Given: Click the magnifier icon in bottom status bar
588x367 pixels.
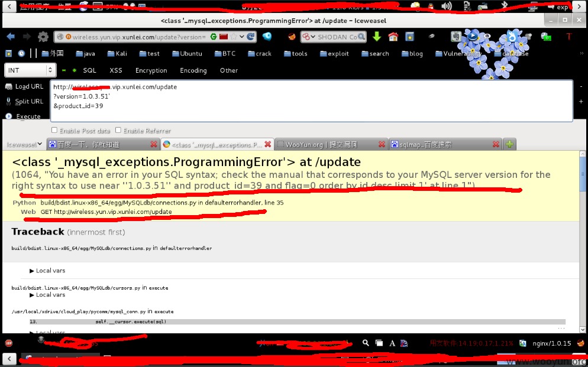Looking at the screenshot, I should click(366, 343).
